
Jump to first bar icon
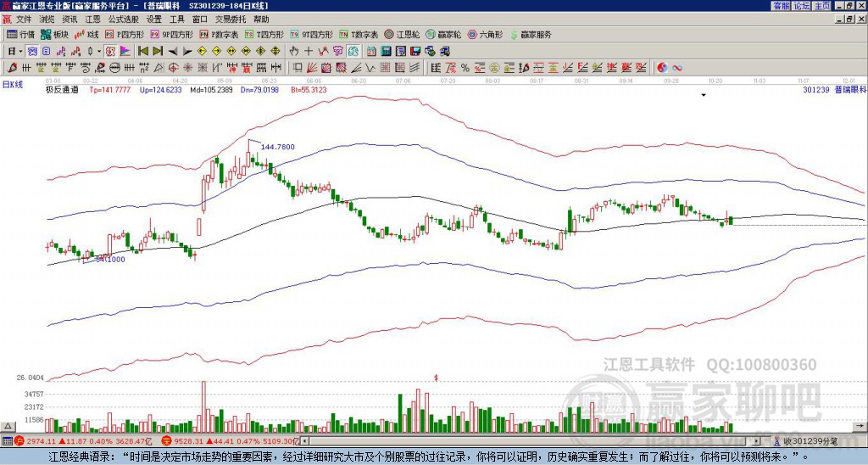143,51
